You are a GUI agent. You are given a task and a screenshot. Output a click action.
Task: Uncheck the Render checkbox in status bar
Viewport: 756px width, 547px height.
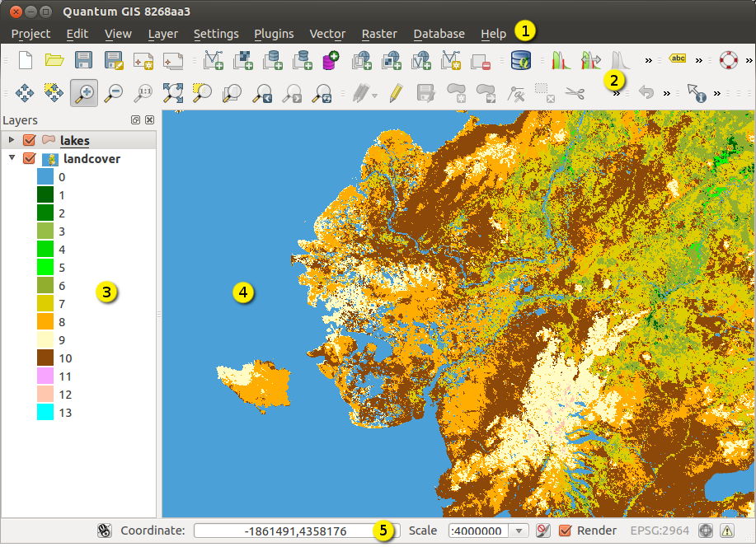pos(566,531)
